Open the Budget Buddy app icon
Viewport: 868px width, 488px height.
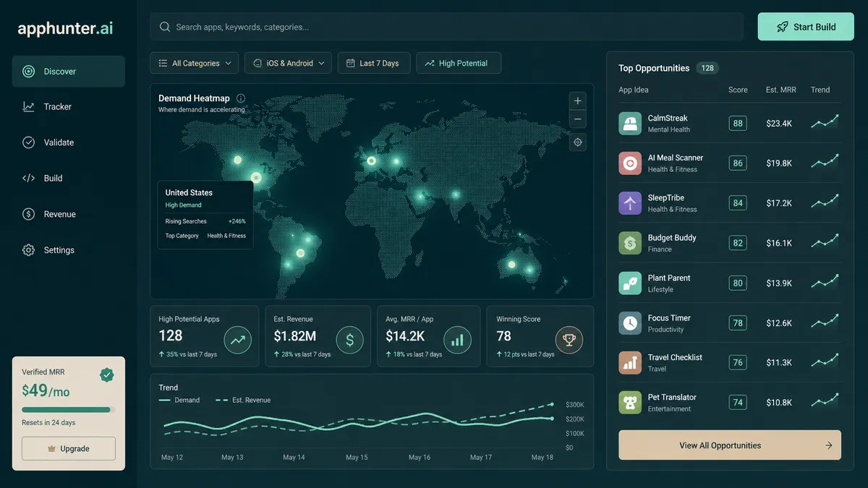(x=630, y=243)
